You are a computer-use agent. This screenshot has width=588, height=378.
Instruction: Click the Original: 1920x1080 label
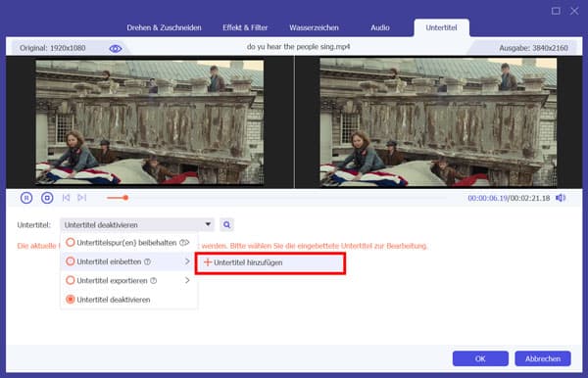pos(53,48)
